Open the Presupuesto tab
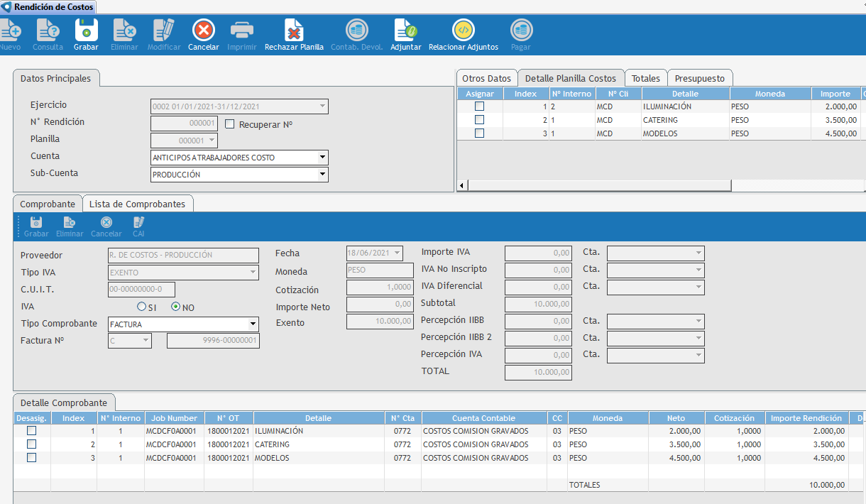 click(x=699, y=79)
